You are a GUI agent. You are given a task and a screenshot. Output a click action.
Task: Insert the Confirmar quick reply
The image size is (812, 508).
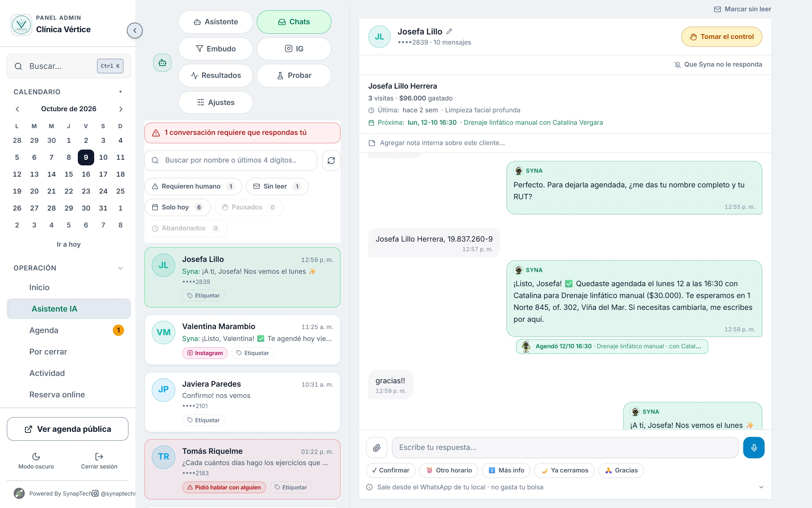click(x=390, y=470)
